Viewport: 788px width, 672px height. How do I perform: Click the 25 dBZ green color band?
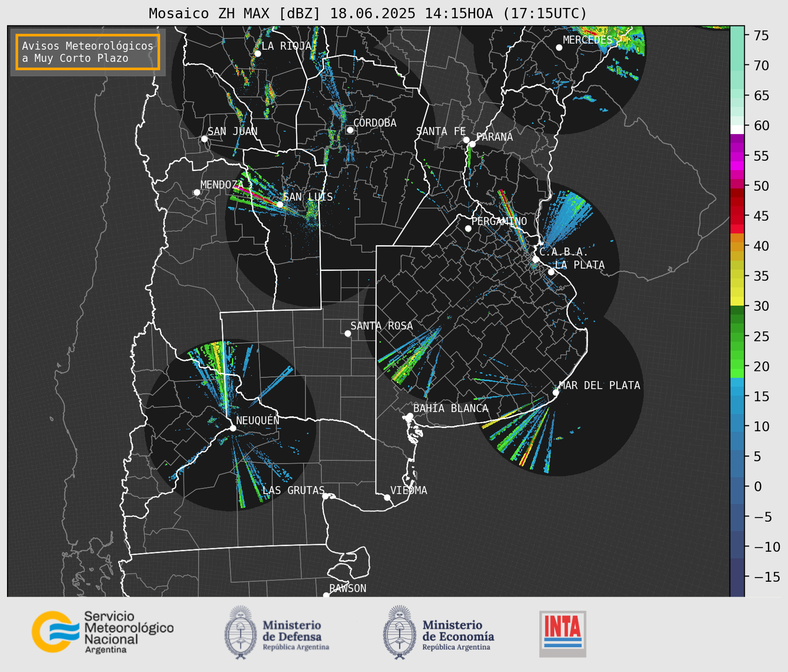pyautogui.click(x=737, y=336)
